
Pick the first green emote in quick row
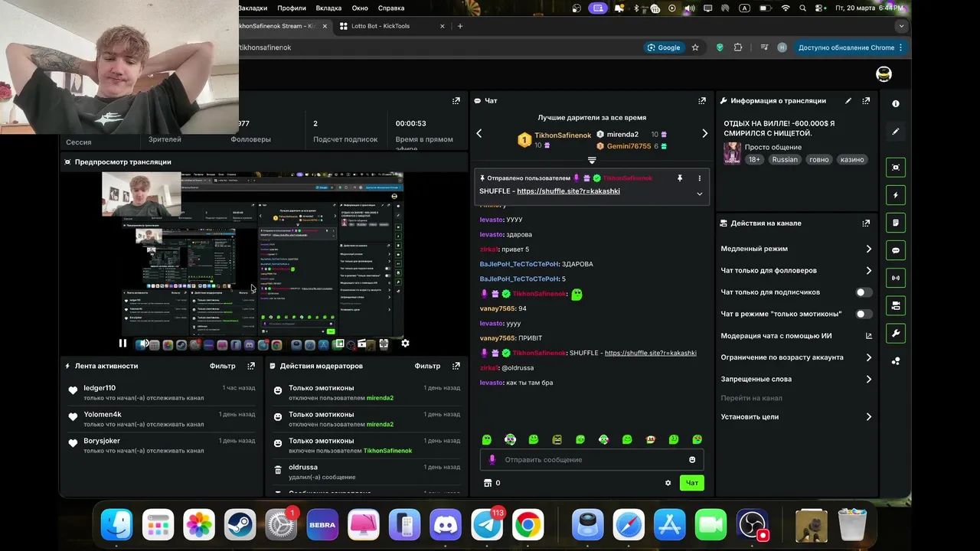click(486, 439)
